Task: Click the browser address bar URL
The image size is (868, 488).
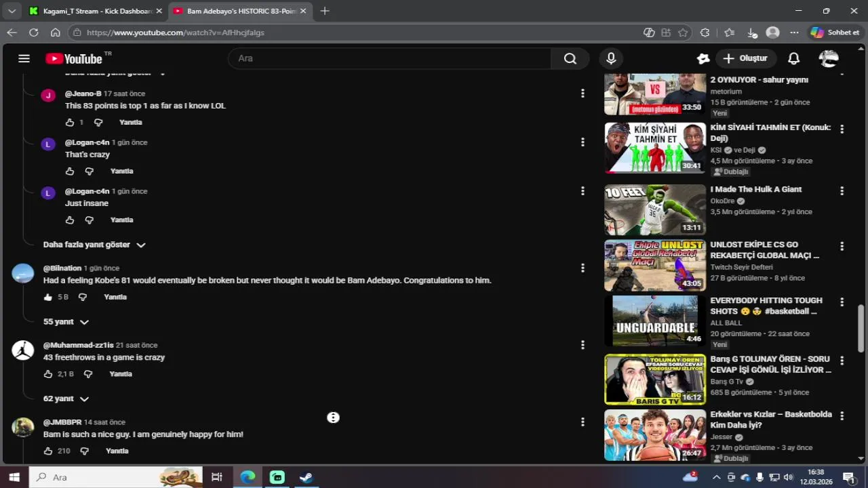Action: click(x=176, y=33)
